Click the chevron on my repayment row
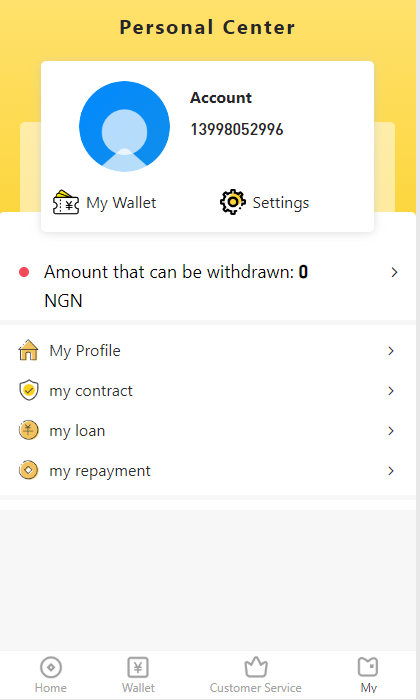The width and height of the screenshot is (420, 700). click(391, 471)
